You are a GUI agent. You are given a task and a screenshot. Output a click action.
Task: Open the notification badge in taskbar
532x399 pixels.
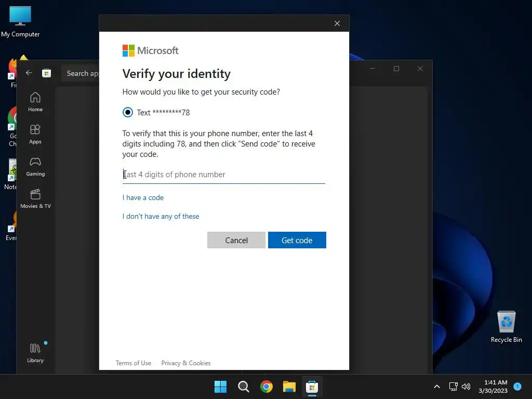517,386
